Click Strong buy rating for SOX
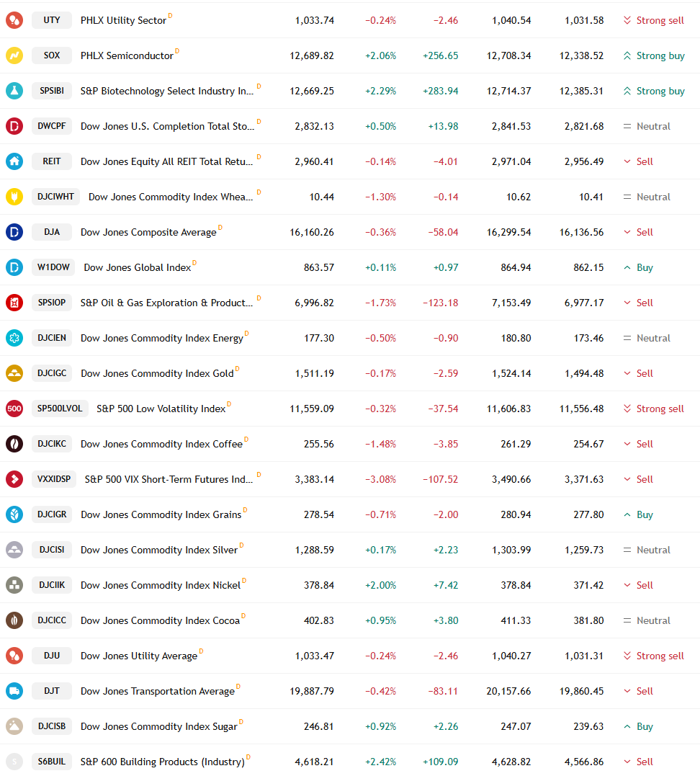The width and height of the screenshot is (700, 776). [x=654, y=55]
